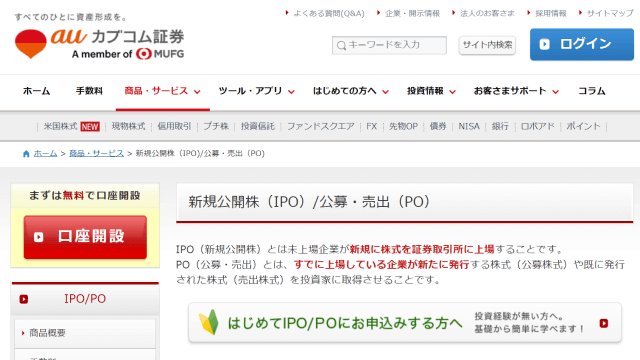The height and width of the screenshot is (360, 640).
Task: Select 債券 in sub navigation
Action: [x=438, y=127]
